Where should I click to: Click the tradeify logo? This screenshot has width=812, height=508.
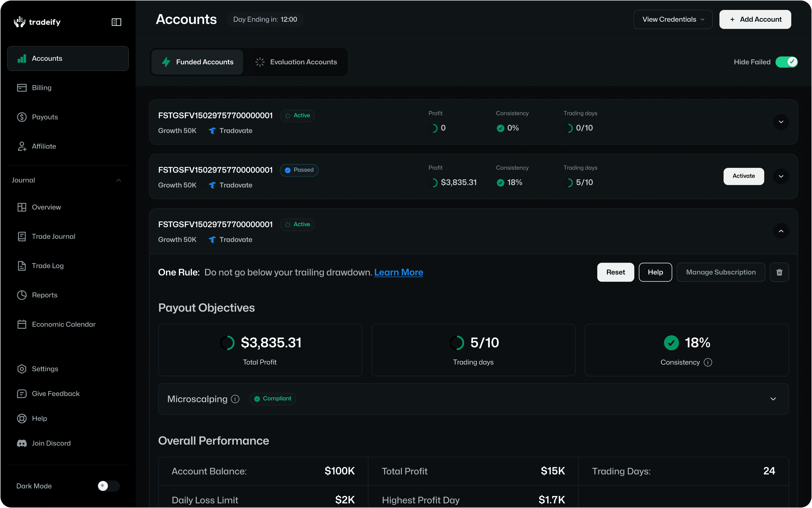[37, 22]
